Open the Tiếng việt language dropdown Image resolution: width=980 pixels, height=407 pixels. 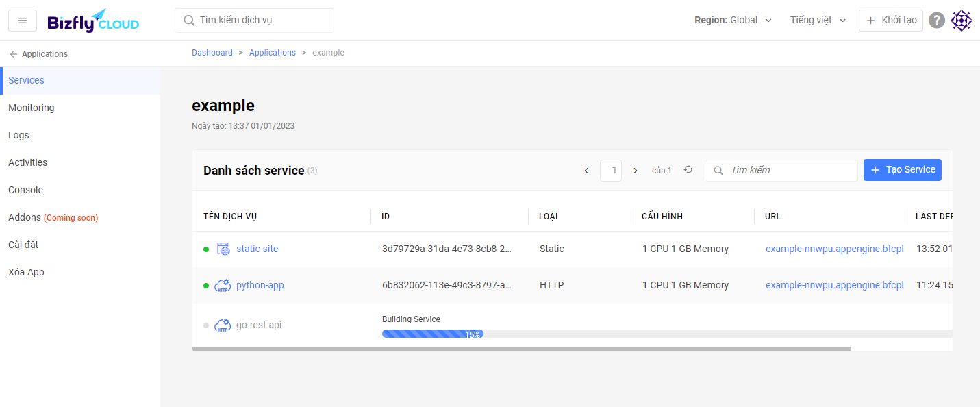click(x=818, y=21)
